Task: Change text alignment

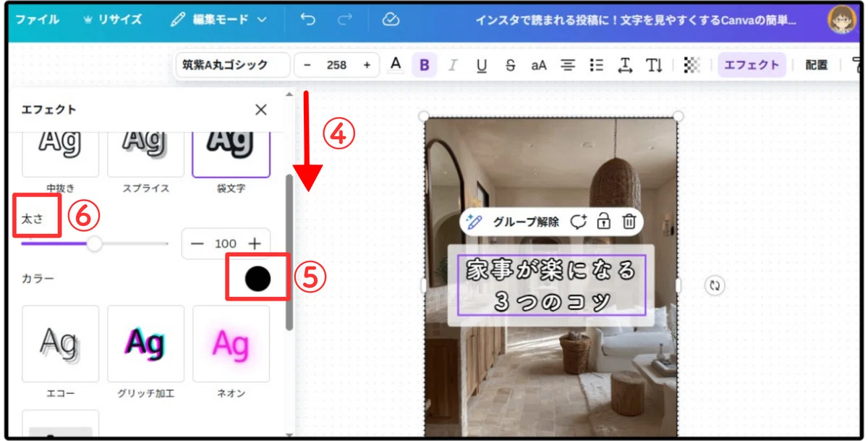Action: 569,65
